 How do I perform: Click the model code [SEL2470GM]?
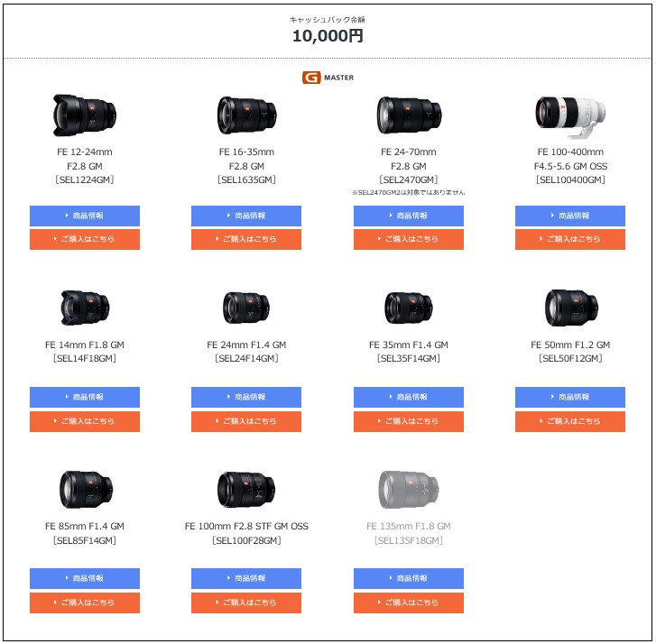[409, 179]
